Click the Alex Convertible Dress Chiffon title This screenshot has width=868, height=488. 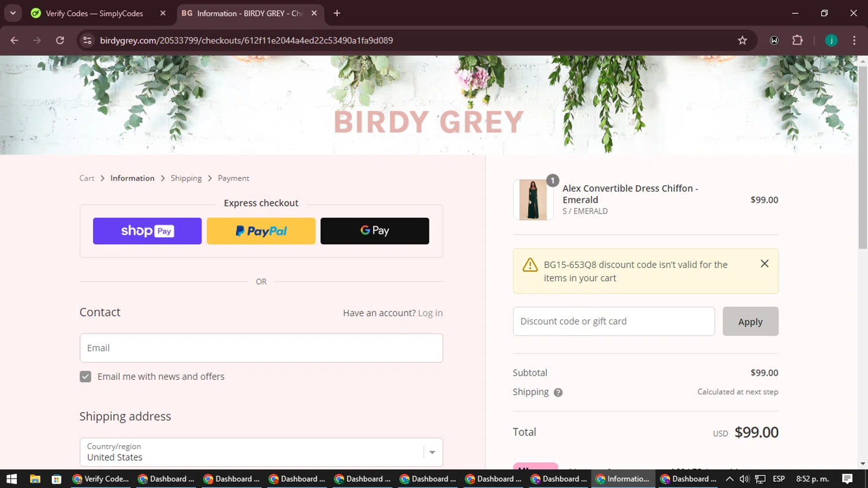coord(630,194)
